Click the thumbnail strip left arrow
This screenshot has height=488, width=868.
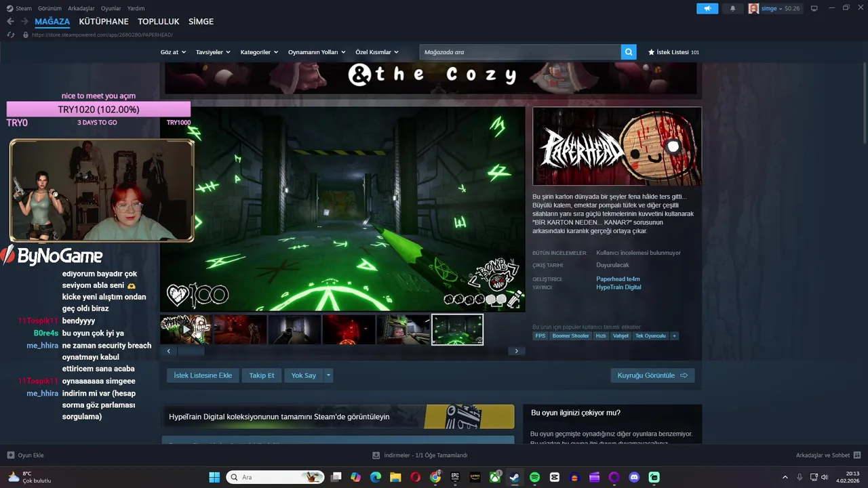(x=169, y=351)
